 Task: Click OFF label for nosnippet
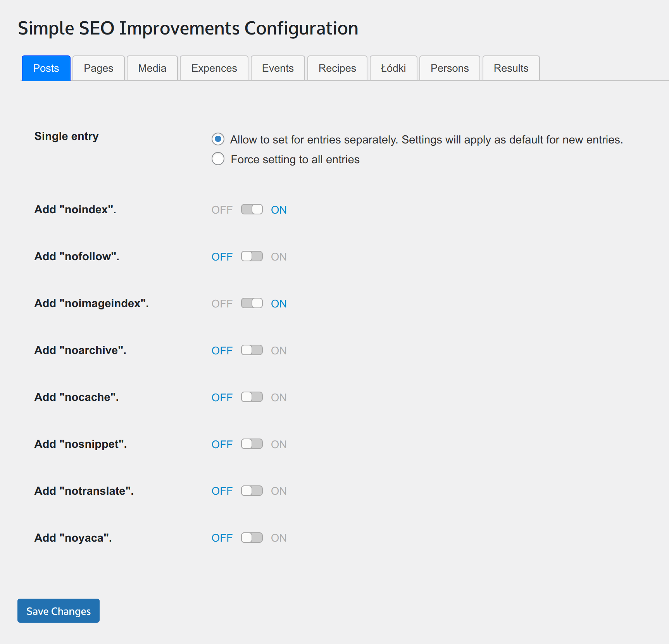coord(222,444)
